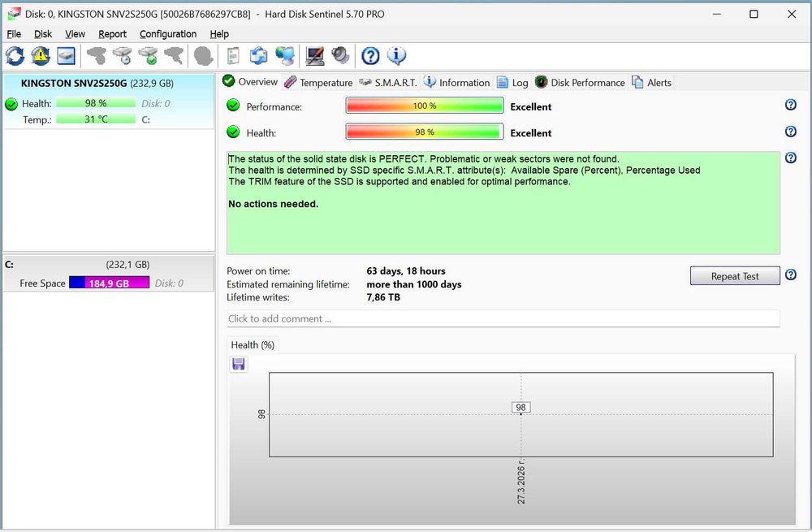Maximize the Hard Disk Sentinel window

(x=754, y=14)
